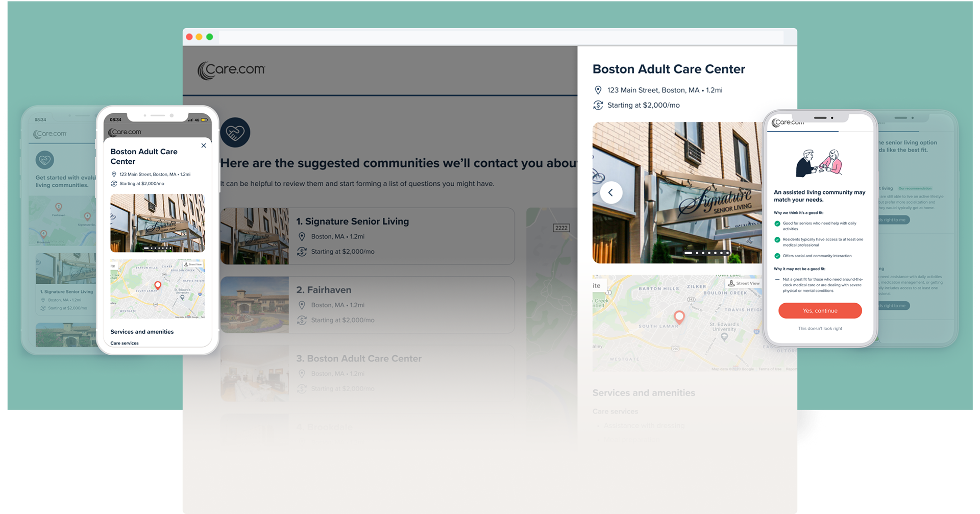The width and height of the screenshot is (980, 514).
Task: Click the Care.com logo on the faded left phone
Action: (x=50, y=134)
